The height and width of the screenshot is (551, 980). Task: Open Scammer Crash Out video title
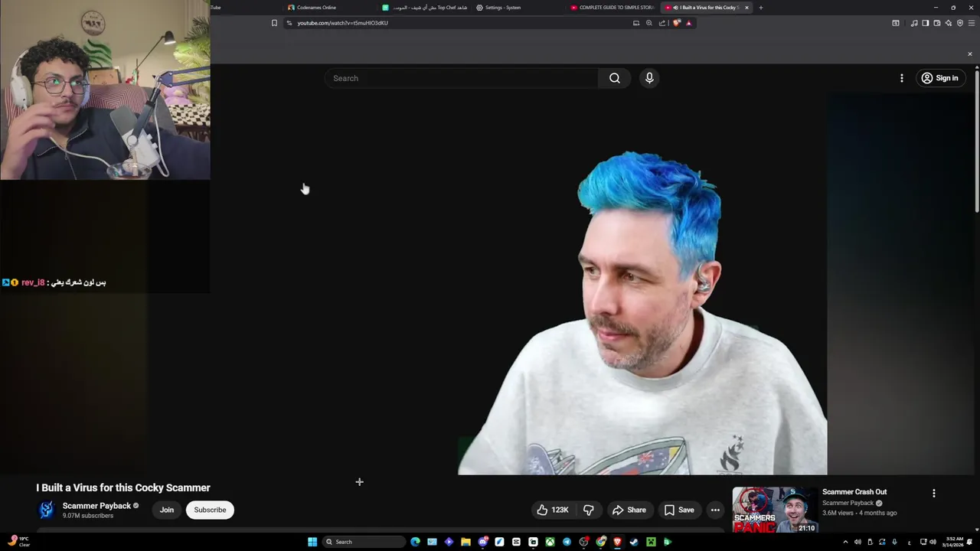point(854,492)
